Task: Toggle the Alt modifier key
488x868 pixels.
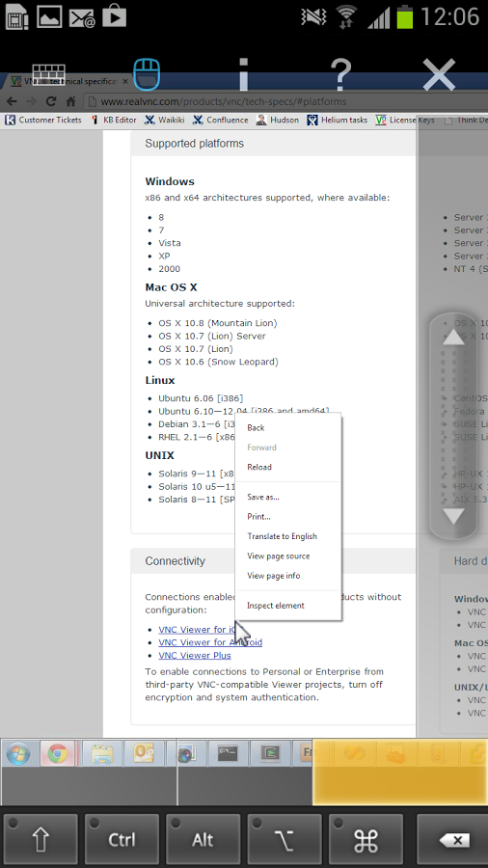Action: [203, 840]
